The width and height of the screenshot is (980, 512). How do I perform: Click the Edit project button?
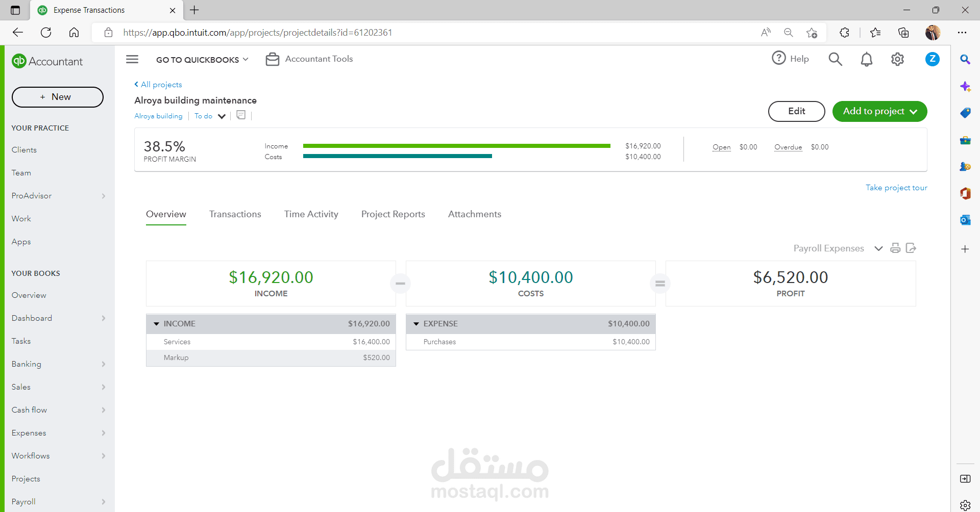coord(796,111)
